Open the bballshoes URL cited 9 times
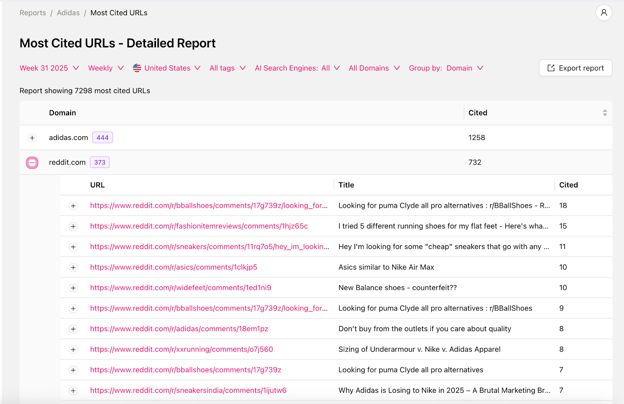 209,308
